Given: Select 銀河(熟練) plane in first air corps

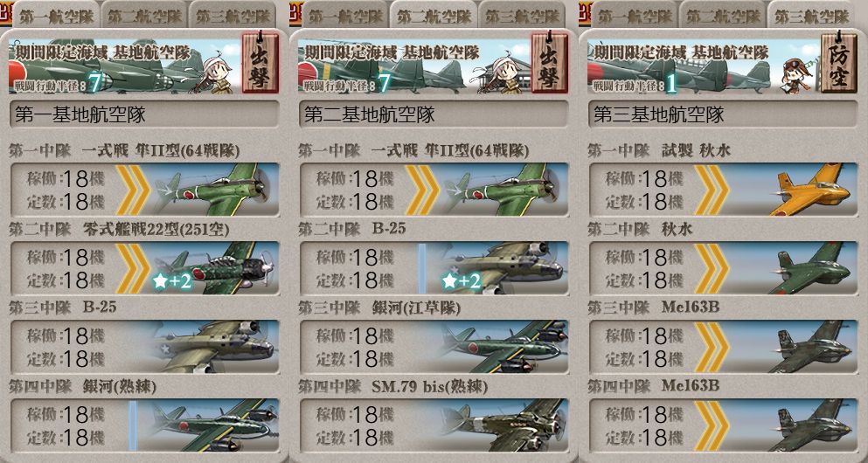Looking at the screenshot, I should 145,425.
